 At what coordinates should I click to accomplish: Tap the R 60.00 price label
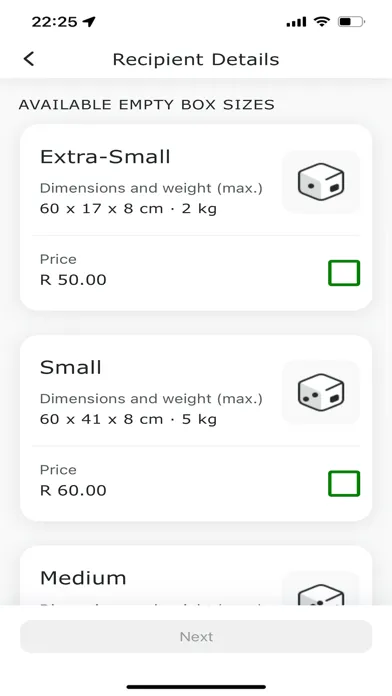(73, 490)
